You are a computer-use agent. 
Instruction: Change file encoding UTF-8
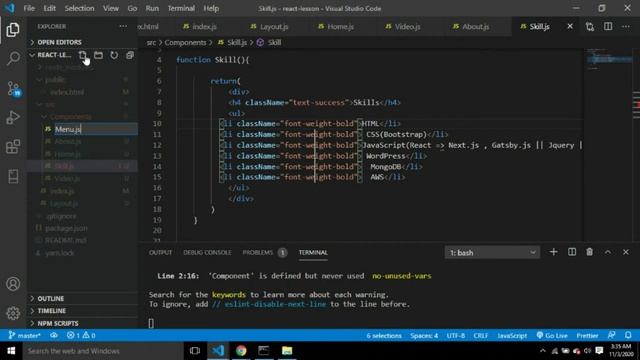456,335
